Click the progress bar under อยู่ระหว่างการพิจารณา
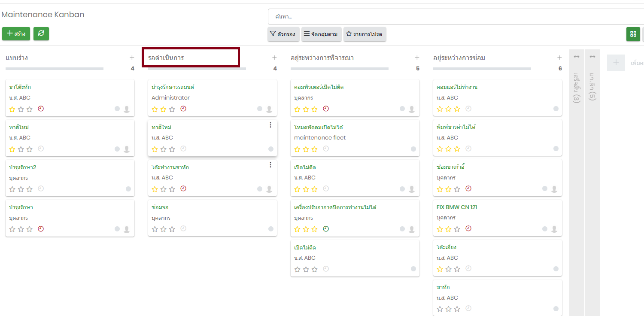 (x=339, y=69)
